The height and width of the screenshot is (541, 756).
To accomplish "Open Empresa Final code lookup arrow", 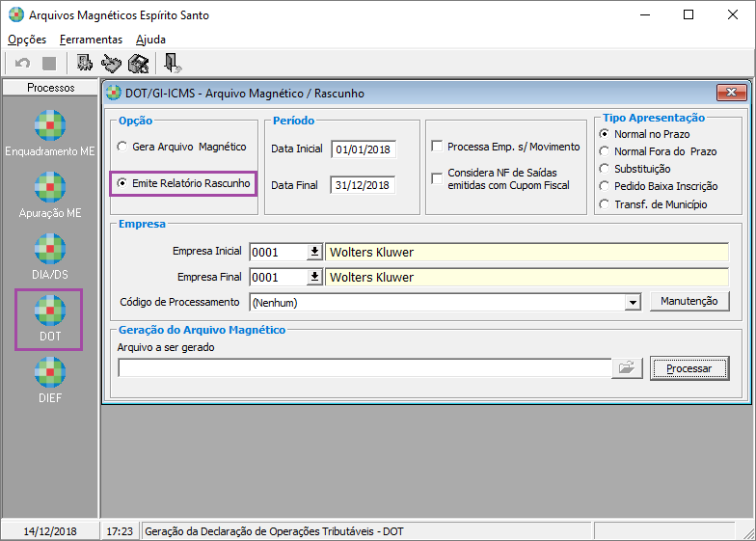I will (x=314, y=277).
